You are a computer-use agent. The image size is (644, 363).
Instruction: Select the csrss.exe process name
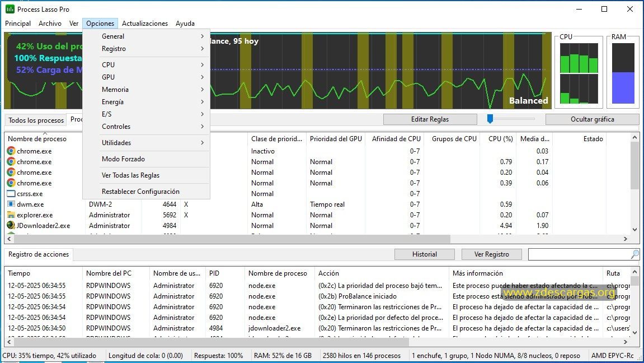(x=30, y=194)
